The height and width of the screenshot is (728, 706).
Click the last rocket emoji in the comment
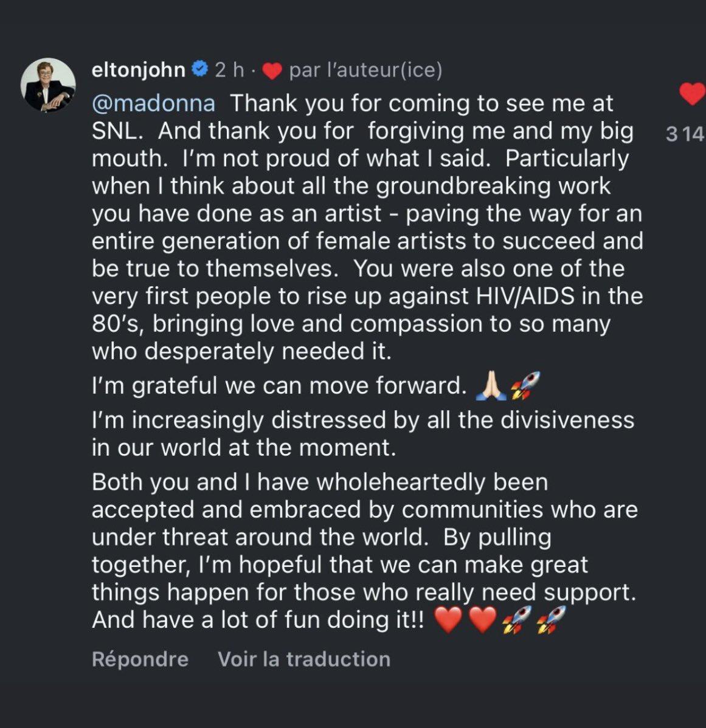[551, 620]
